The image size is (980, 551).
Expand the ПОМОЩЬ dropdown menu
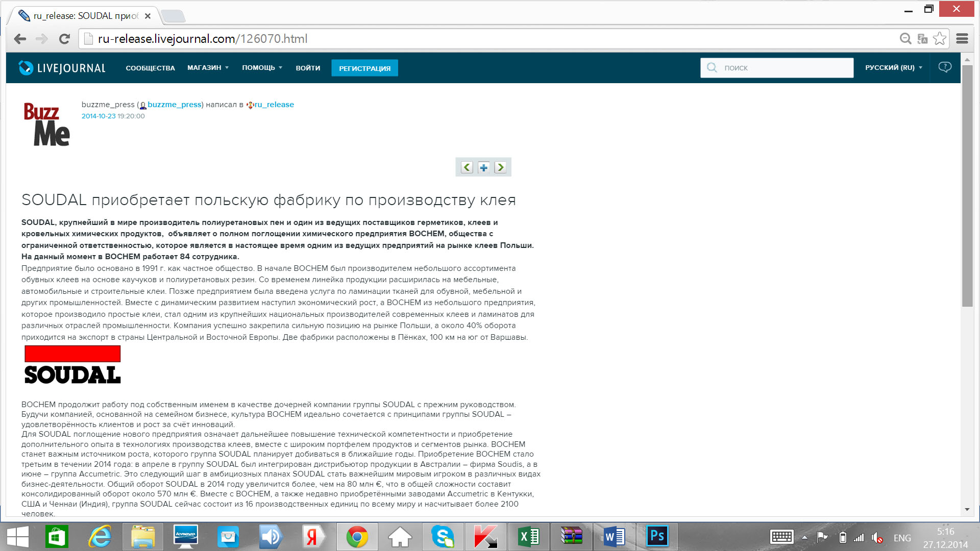(262, 68)
